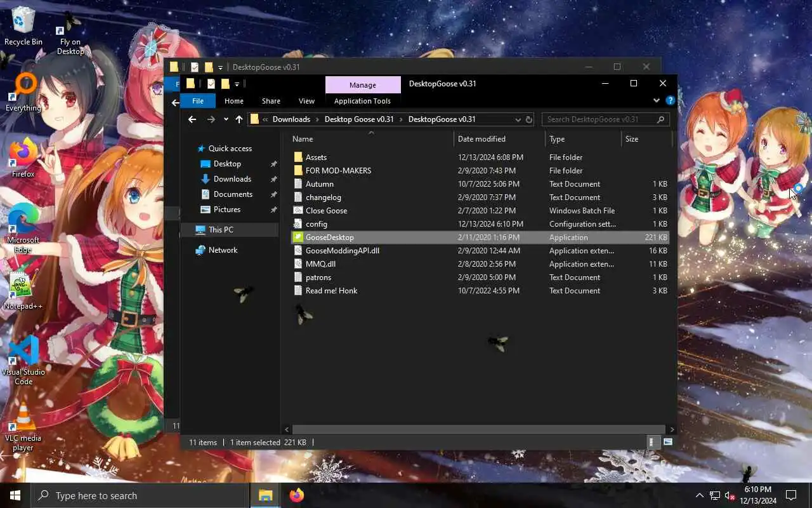Viewport: 812px width, 508px height.
Task: Select the Close Goose batch file
Action: pos(326,210)
